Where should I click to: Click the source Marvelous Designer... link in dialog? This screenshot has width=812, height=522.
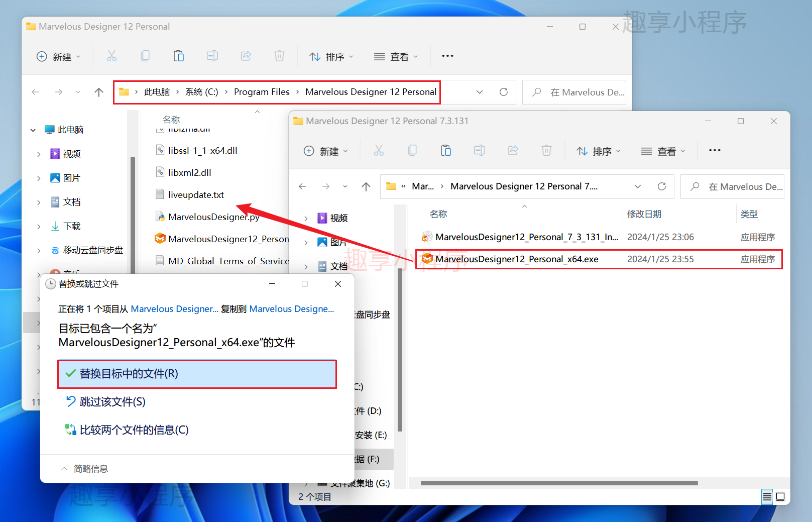174,309
